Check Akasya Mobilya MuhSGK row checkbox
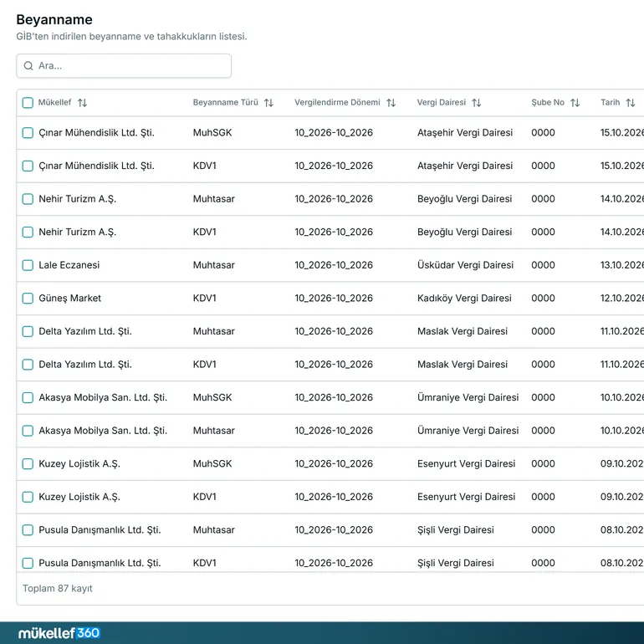The image size is (644, 644). 28,397
